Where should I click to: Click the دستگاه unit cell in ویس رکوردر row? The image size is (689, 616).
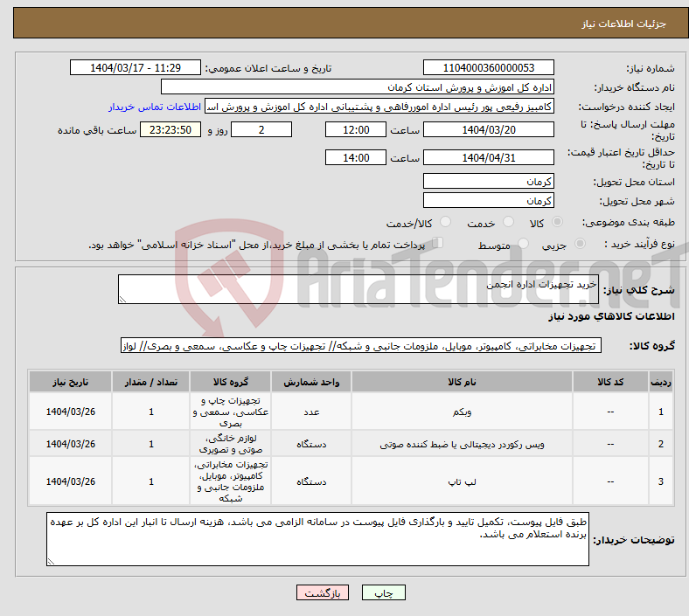tap(311, 444)
